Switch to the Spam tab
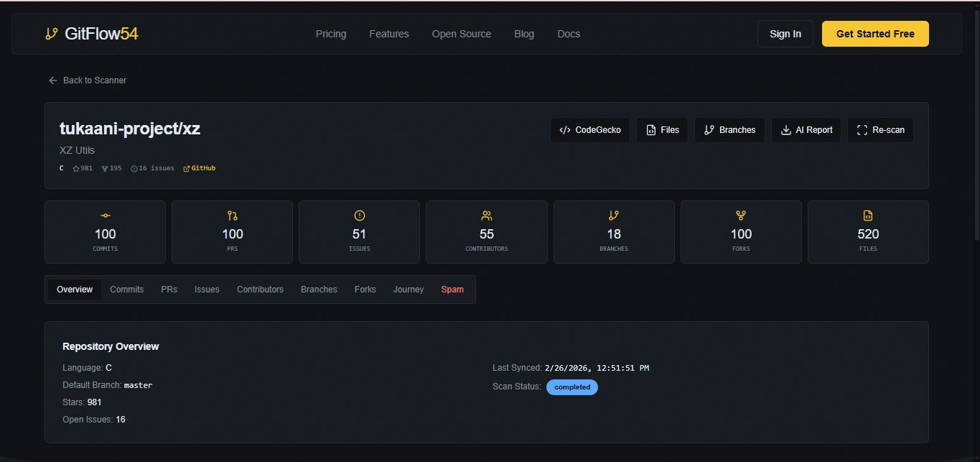Image resolution: width=980 pixels, height=462 pixels. point(452,289)
